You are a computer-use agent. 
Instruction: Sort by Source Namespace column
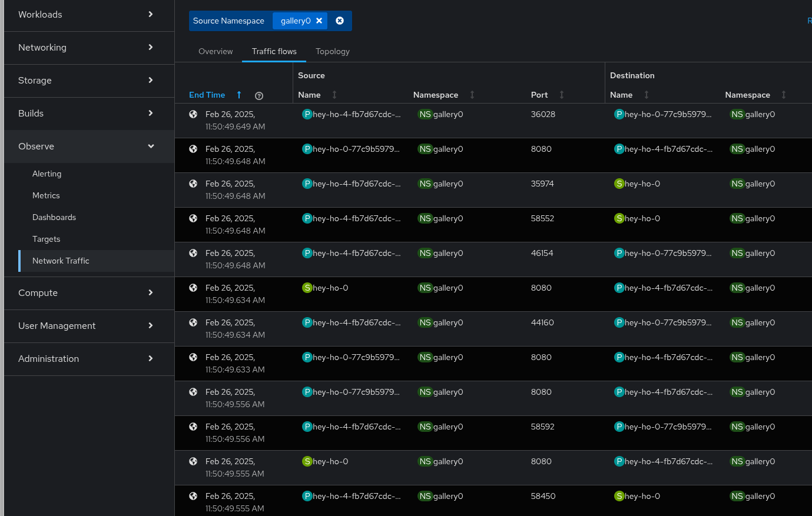(x=472, y=95)
